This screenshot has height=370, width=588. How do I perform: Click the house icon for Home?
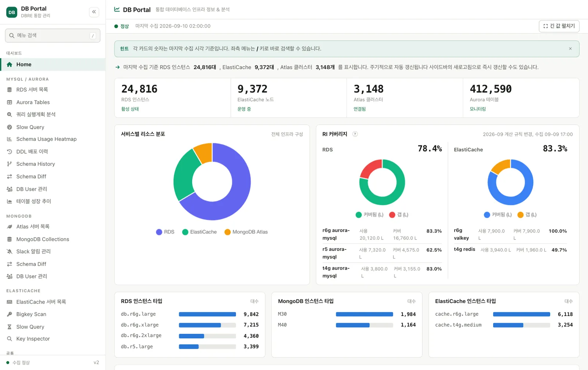click(10, 64)
